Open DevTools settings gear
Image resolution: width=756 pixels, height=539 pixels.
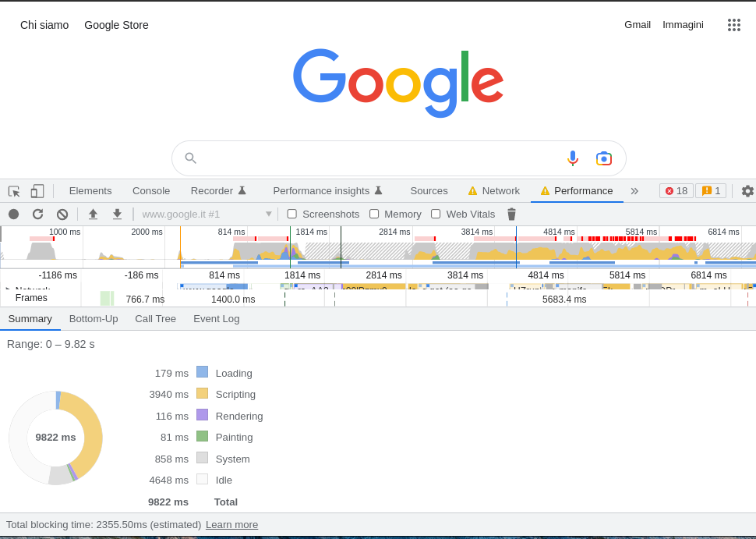coord(747,191)
